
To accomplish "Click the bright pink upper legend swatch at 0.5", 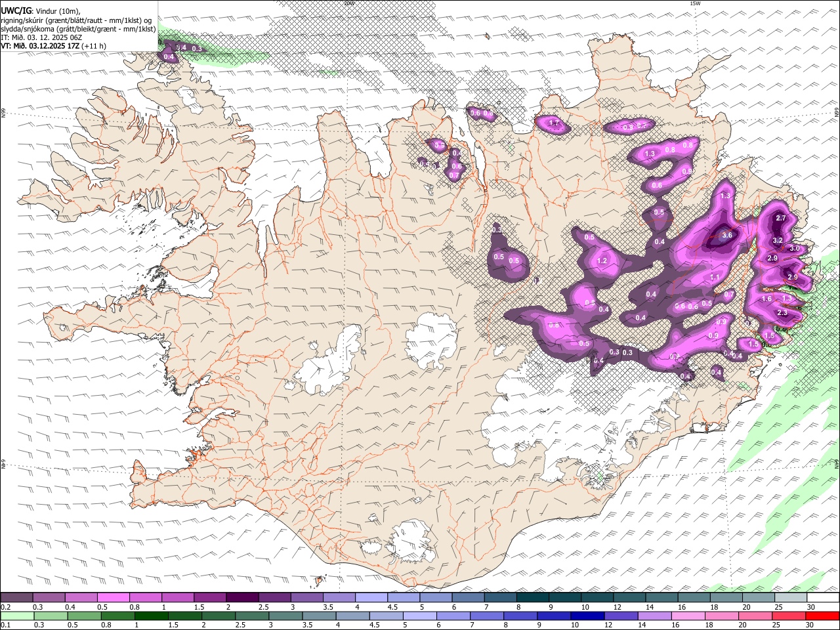I will click(x=114, y=598).
